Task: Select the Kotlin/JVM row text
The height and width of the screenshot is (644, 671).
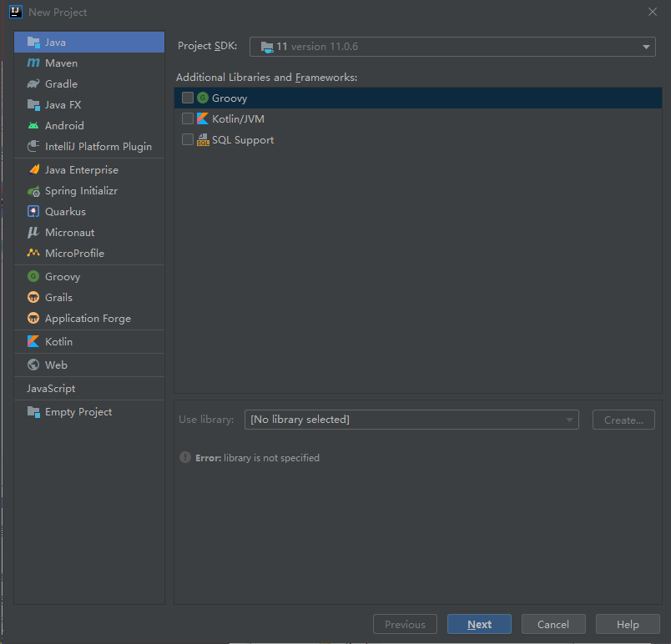Action: coord(238,119)
